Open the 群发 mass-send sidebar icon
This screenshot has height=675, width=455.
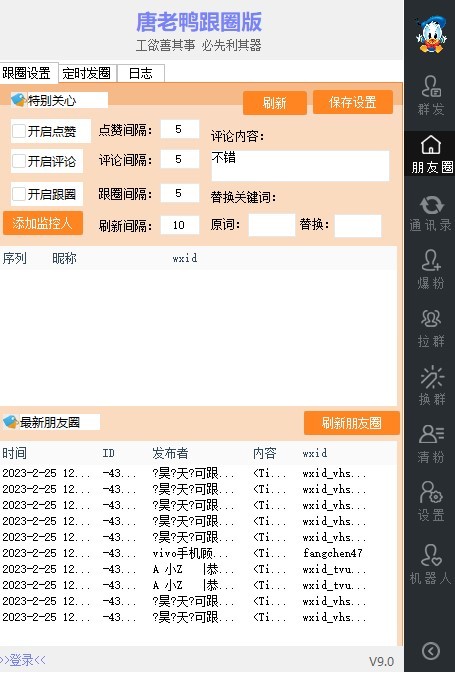(430, 95)
